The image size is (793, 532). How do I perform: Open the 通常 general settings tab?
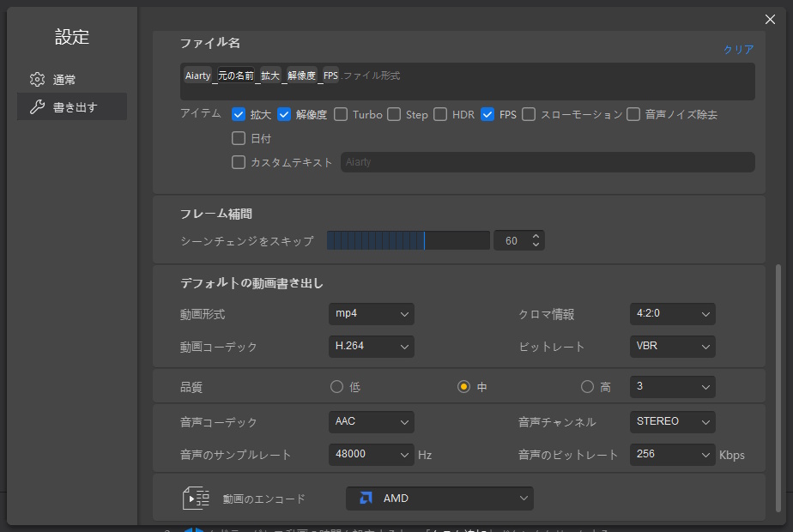[x=72, y=80]
